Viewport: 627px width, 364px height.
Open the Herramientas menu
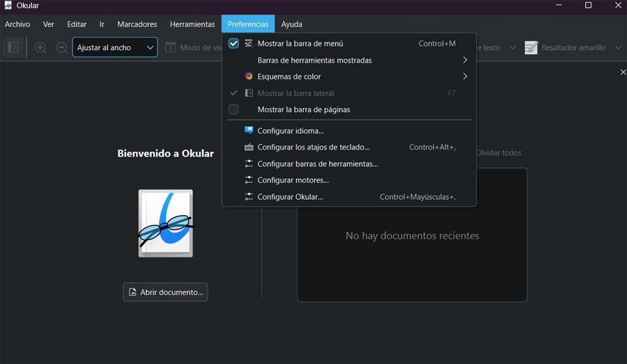click(x=192, y=24)
